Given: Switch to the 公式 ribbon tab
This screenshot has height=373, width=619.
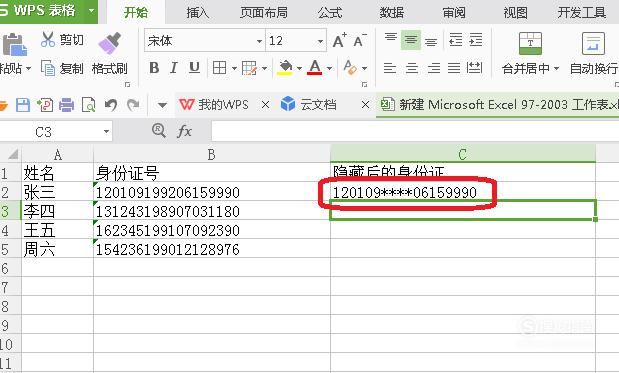Looking at the screenshot, I should pos(330,13).
